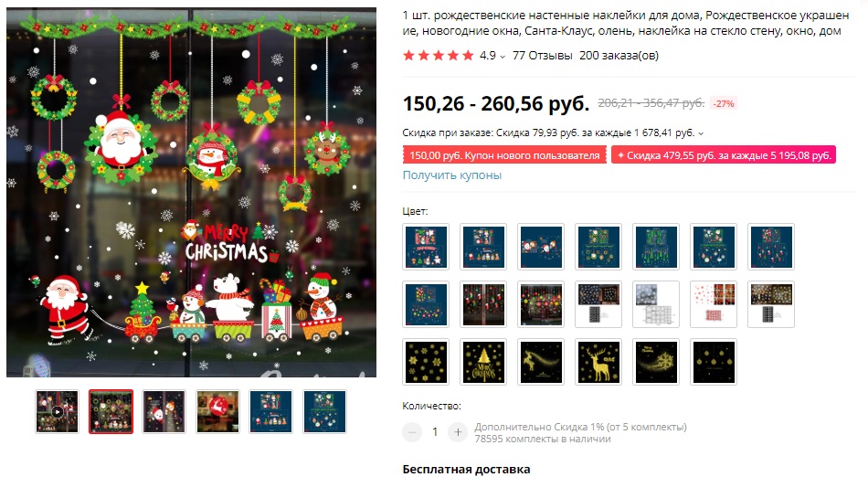The width and height of the screenshot is (868, 477).
Task: Pick the red snowflakes on white option
Action: coord(714,304)
